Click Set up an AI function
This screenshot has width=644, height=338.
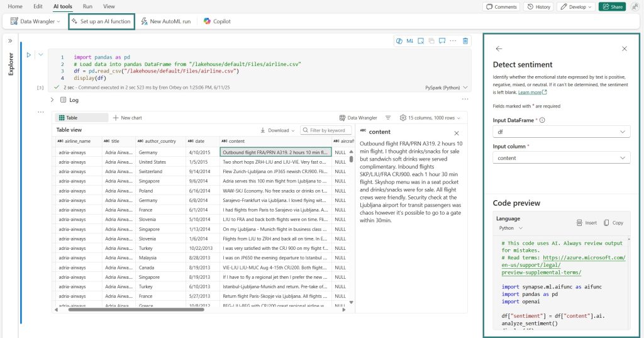click(x=101, y=21)
